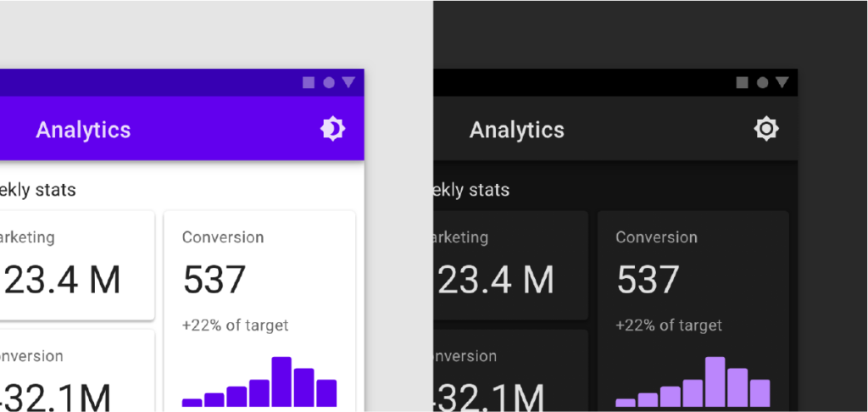Select the Analytics title in the purple app bar
The width and height of the screenshot is (868, 412).
(x=83, y=131)
